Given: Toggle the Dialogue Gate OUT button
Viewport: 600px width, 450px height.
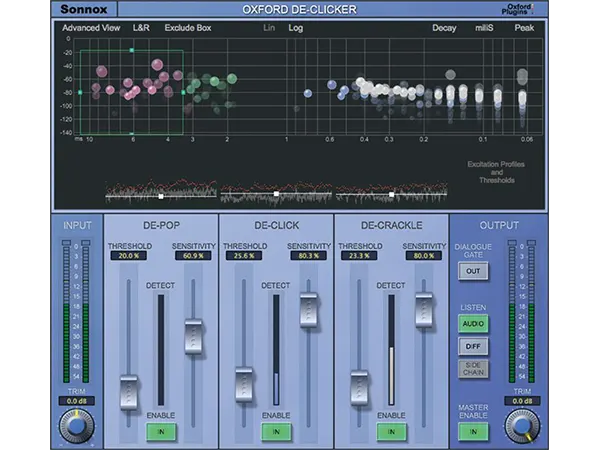Looking at the screenshot, I should click(473, 271).
